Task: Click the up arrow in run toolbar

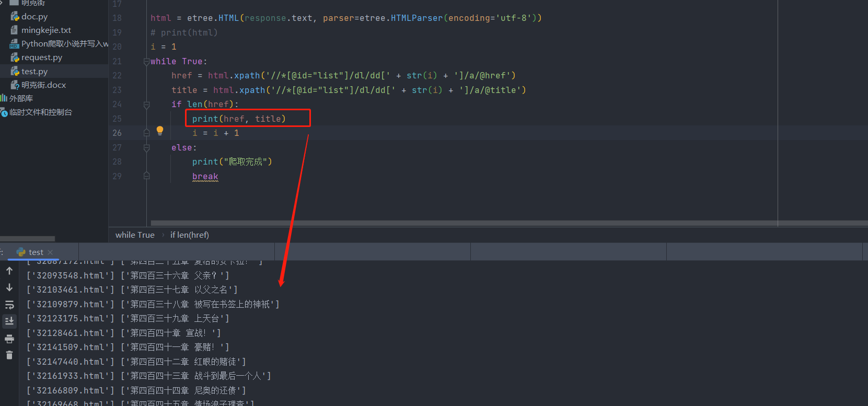Action: click(9, 271)
